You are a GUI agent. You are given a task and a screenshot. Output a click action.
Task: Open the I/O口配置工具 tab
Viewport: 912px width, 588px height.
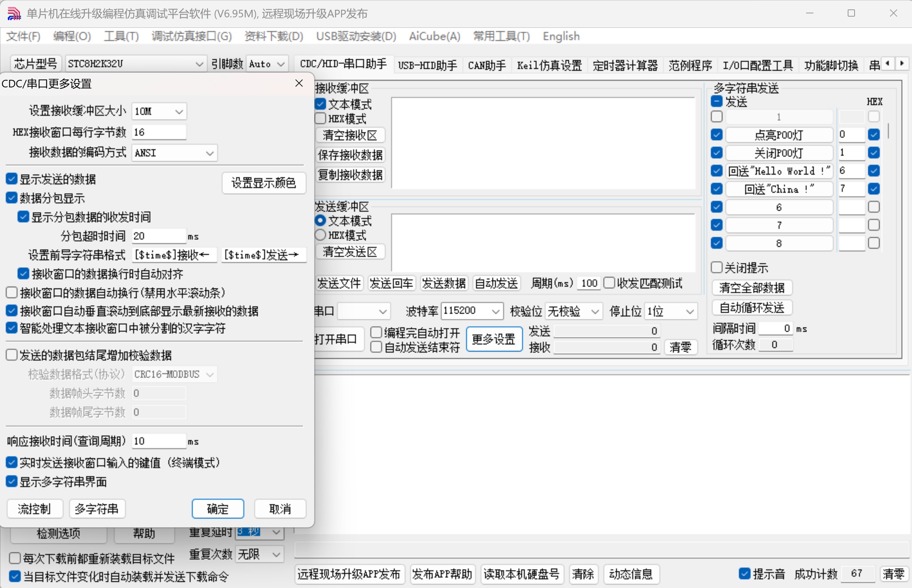pyautogui.click(x=758, y=65)
